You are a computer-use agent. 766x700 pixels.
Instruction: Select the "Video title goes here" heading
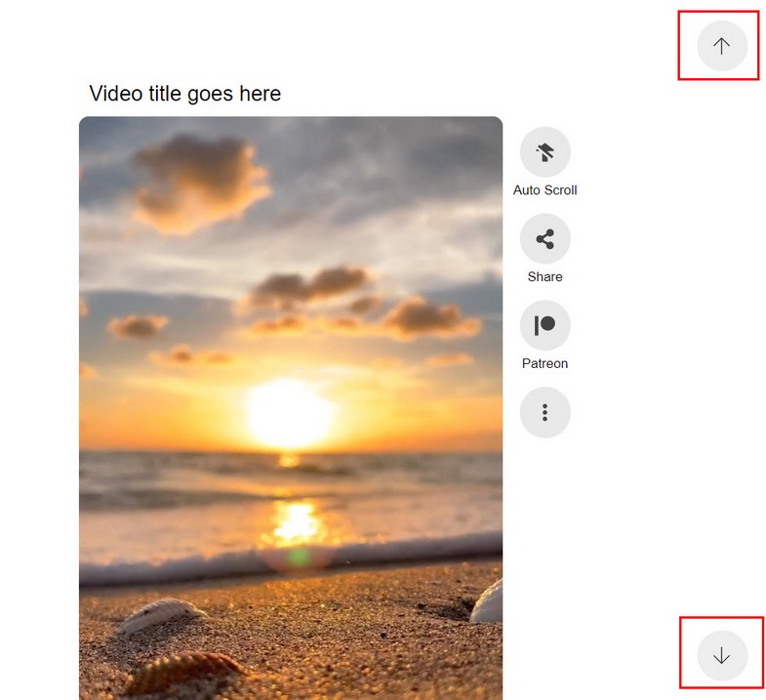[185, 94]
